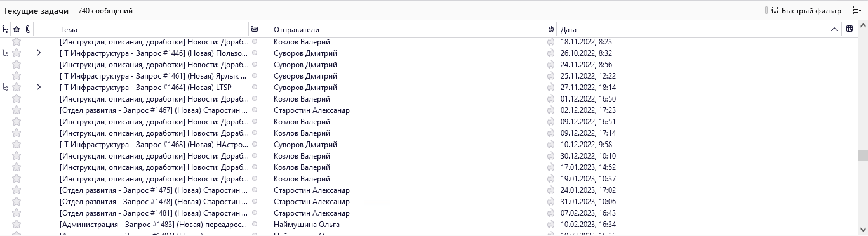Open the column picker icon in header
The height and width of the screenshot is (236, 868).
850,29
